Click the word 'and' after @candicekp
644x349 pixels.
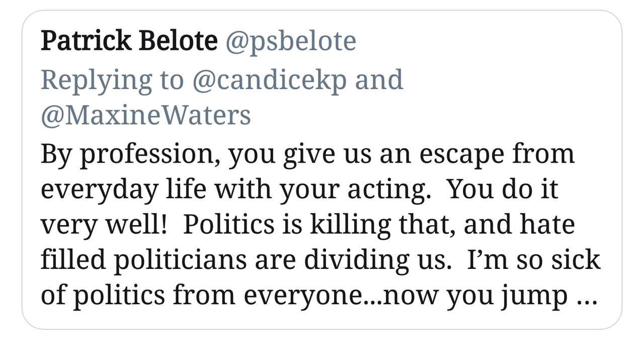[x=379, y=80]
